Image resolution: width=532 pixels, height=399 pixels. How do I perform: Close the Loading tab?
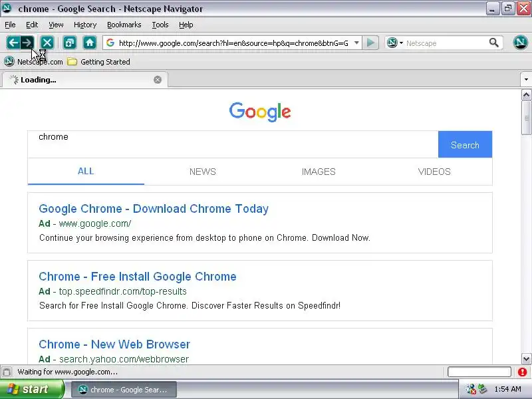(x=158, y=80)
